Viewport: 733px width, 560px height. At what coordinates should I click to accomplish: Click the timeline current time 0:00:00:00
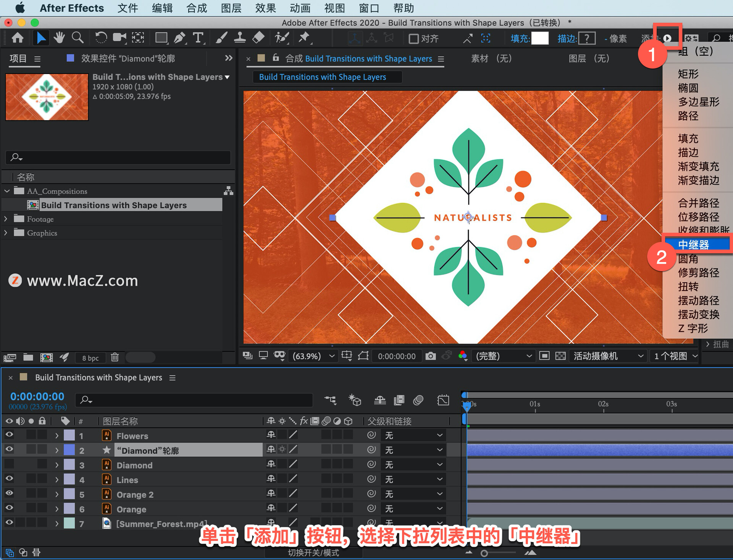point(37,396)
